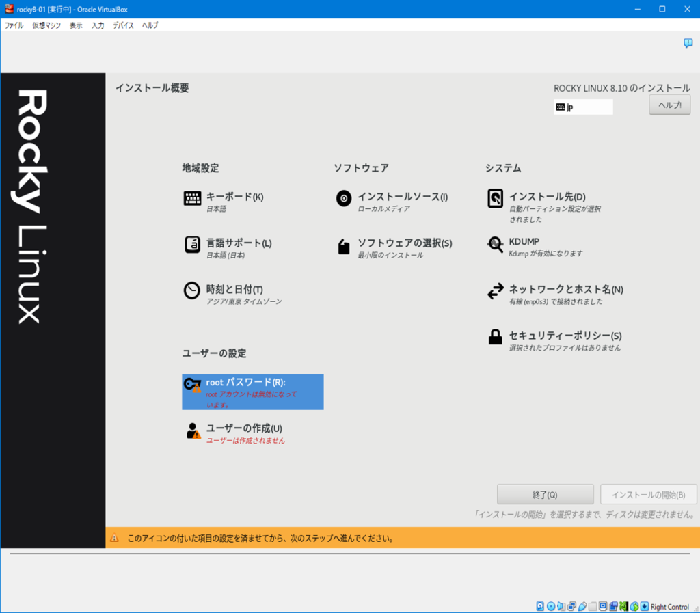Click the arrows icon for ネットワークとホスト名(N)
Viewport: 700px width, 613px height.
click(x=496, y=291)
